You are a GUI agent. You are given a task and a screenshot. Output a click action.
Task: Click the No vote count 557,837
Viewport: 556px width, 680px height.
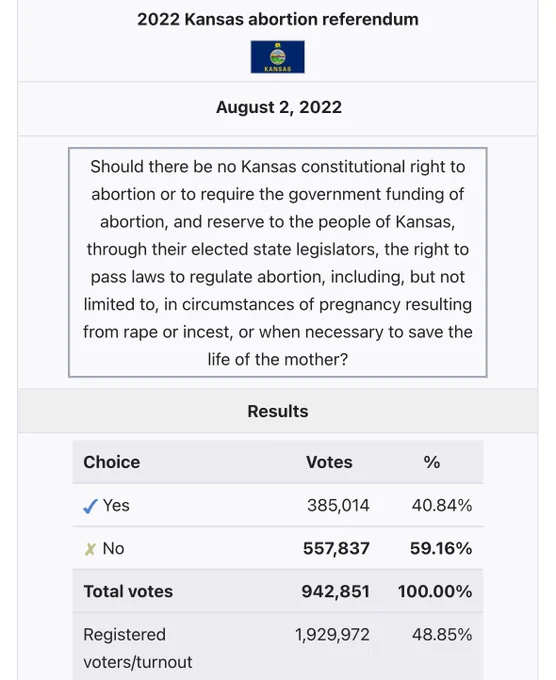tap(336, 549)
